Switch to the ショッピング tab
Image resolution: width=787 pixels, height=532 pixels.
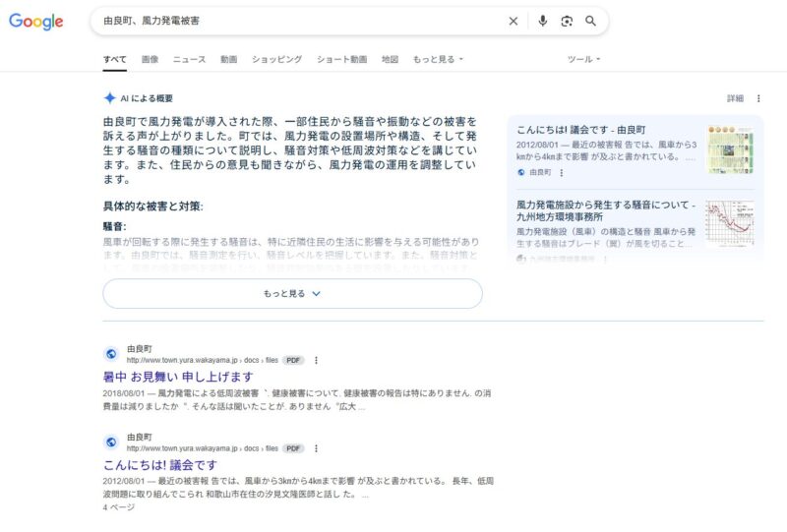pos(276,59)
